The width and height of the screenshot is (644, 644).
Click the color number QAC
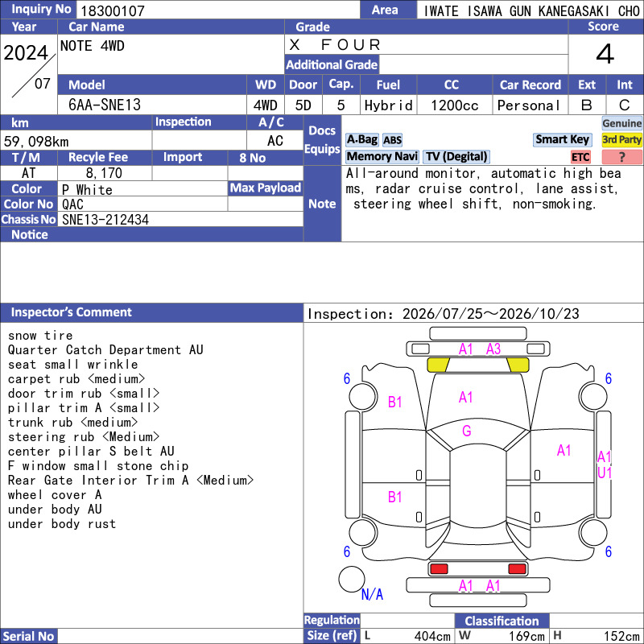pyautogui.click(x=72, y=204)
